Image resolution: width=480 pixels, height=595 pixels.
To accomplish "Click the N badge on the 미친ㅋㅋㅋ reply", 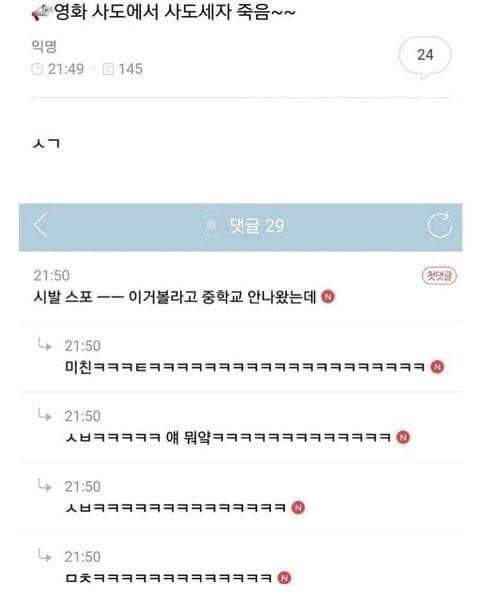I will pos(437,367).
